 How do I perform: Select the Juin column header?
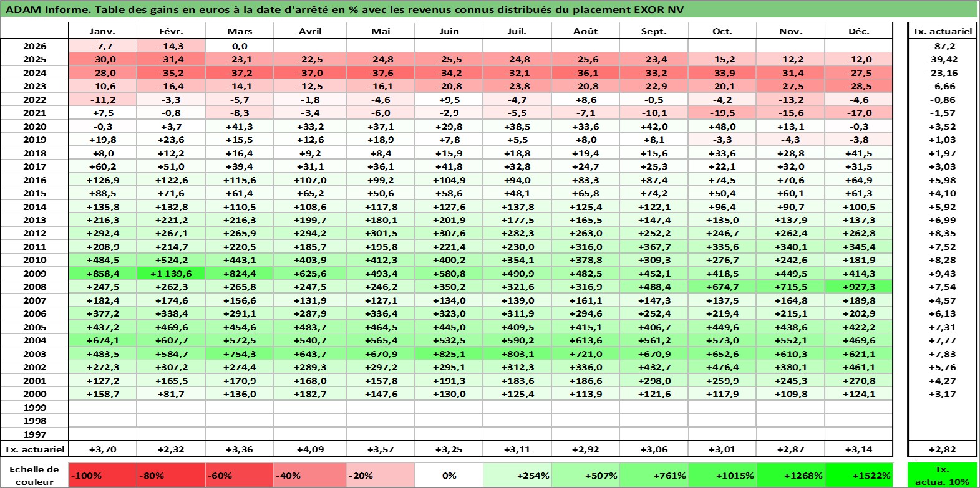[449, 31]
